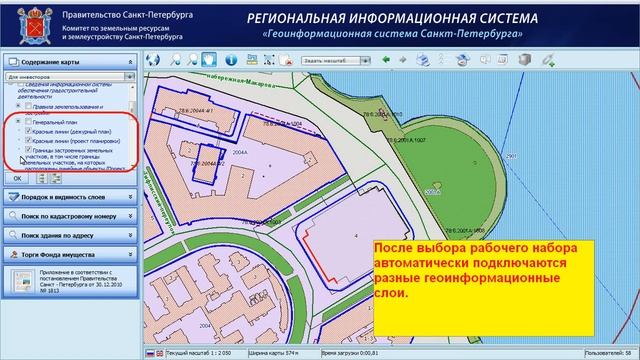Go to next map extent gray arrow
The image size is (640, 360).
pyautogui.click(x=402, y=60)
